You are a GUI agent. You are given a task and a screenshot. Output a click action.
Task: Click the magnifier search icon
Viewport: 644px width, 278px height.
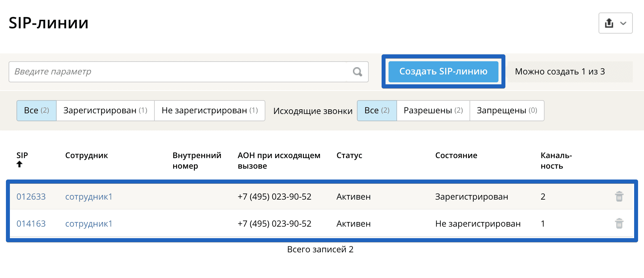pos(357,71)
